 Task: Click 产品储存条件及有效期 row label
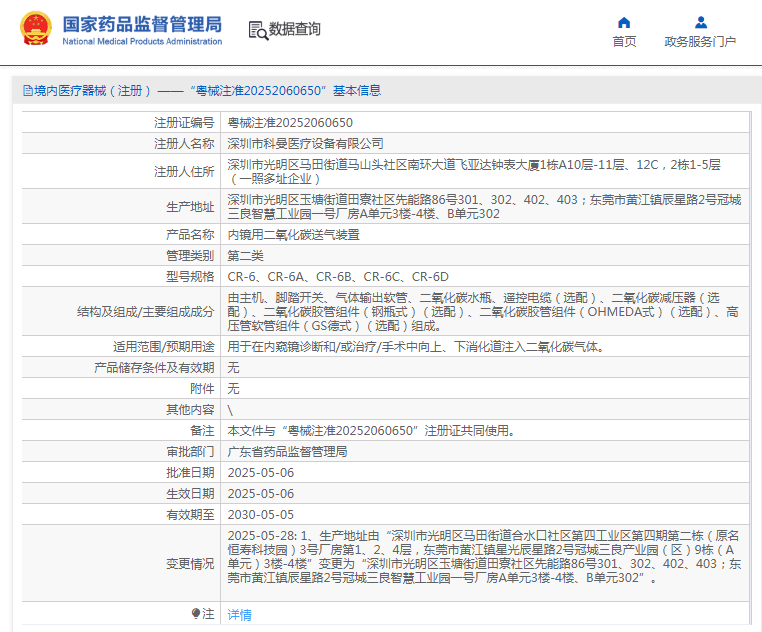(x=154, y=368)
